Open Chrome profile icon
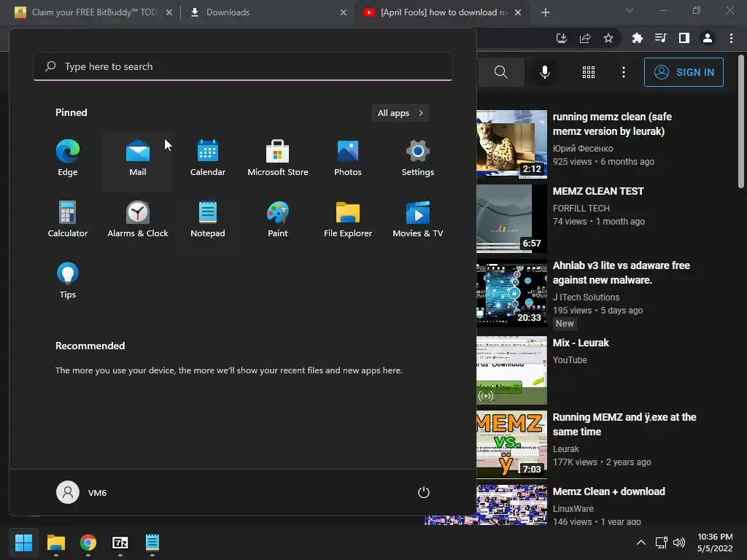The image size is (747, 560). coord(708,39)
